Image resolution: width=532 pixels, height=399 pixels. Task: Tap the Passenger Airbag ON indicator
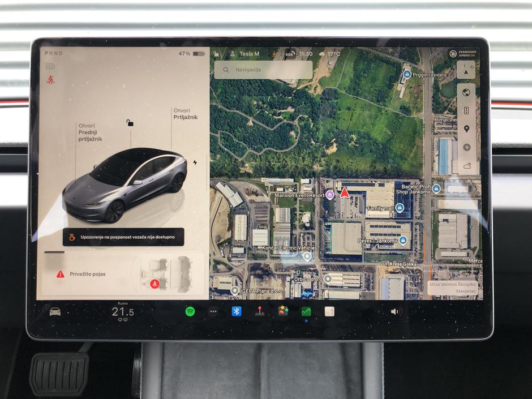463,54
